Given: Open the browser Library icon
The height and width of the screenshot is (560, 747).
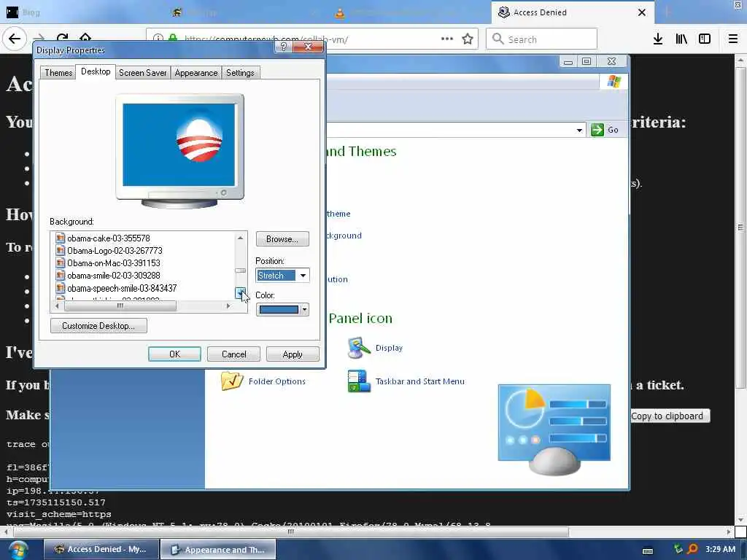Looking at the screenshot, I should pos(681,39).
